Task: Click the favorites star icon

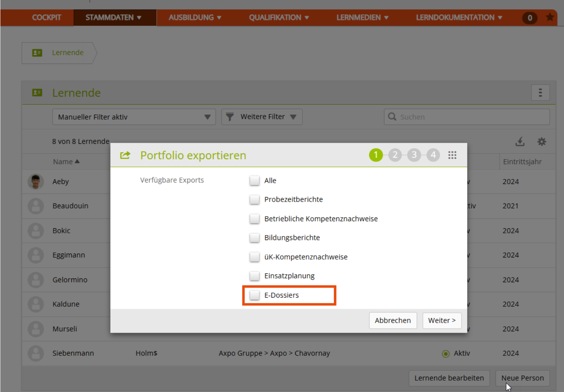Action: [550, 17]
